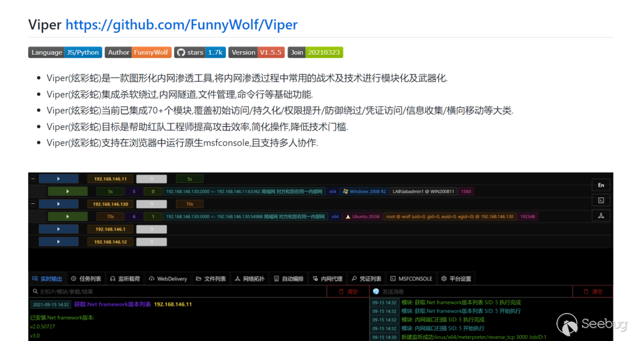Click the En language switch button
This screenshot has width=644, height=341.
(601, 185)
